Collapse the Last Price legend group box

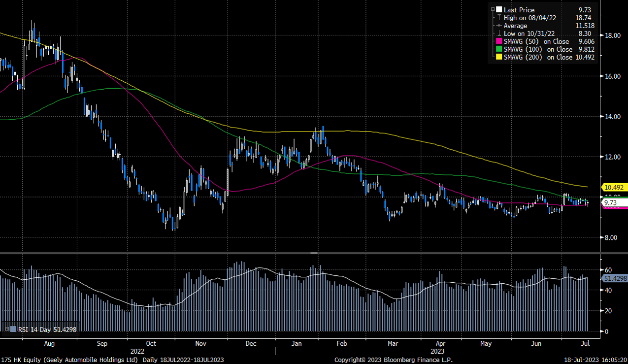tap(493, 9)
